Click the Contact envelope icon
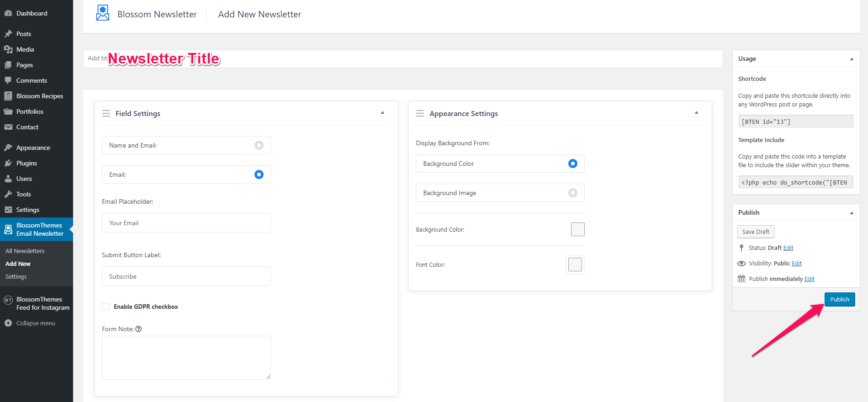868x402 pixels. [8, 127]
